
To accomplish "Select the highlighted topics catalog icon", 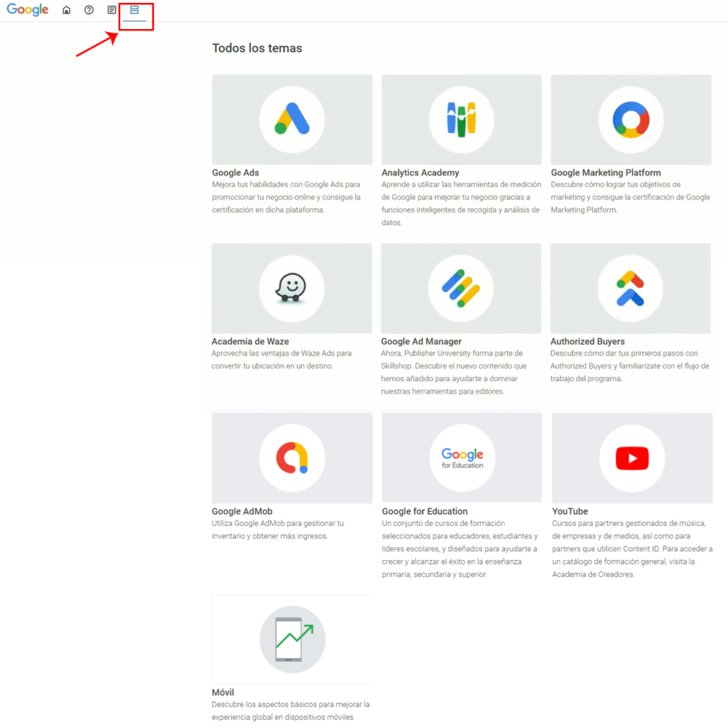I will [x=134, y=10].
